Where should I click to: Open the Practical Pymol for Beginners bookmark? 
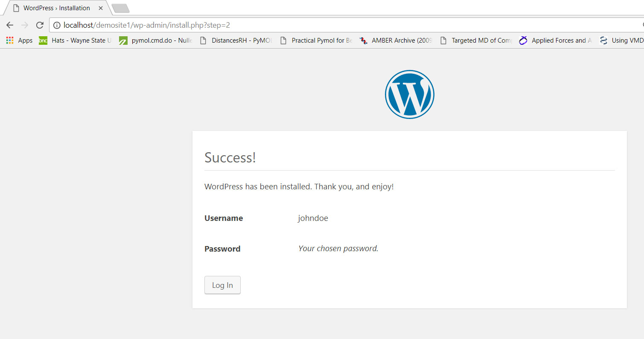tap(316, 41)
